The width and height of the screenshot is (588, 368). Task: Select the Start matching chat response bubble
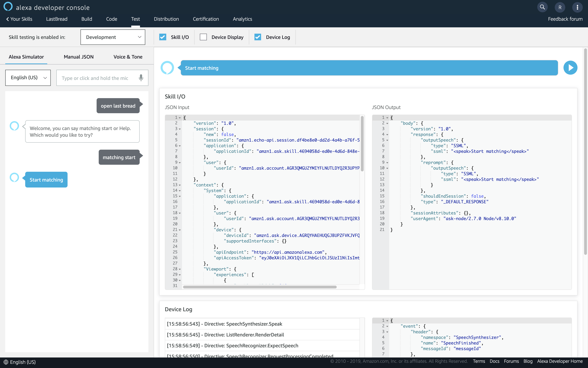coord(46,180)
